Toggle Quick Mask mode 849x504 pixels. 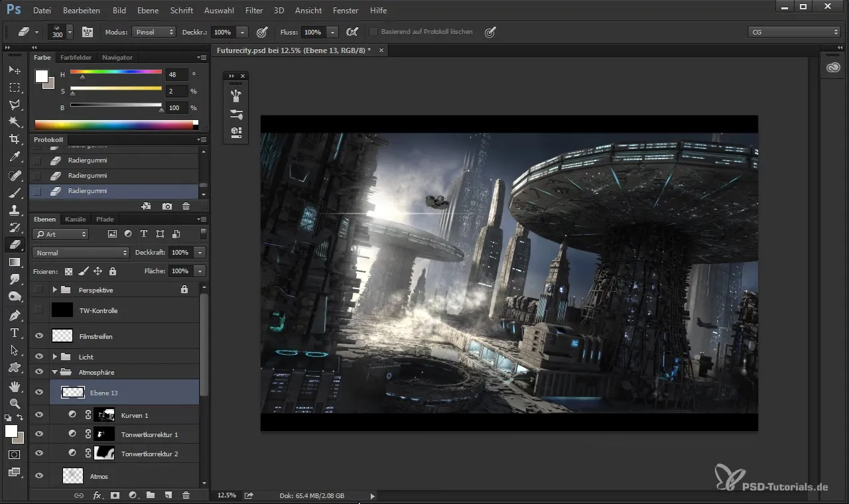(14, 455)
